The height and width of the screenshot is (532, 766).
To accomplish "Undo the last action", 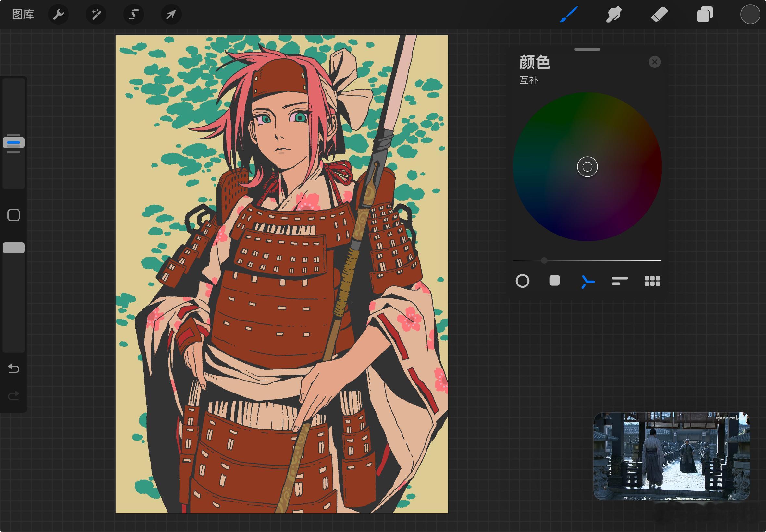I will 14,368.
